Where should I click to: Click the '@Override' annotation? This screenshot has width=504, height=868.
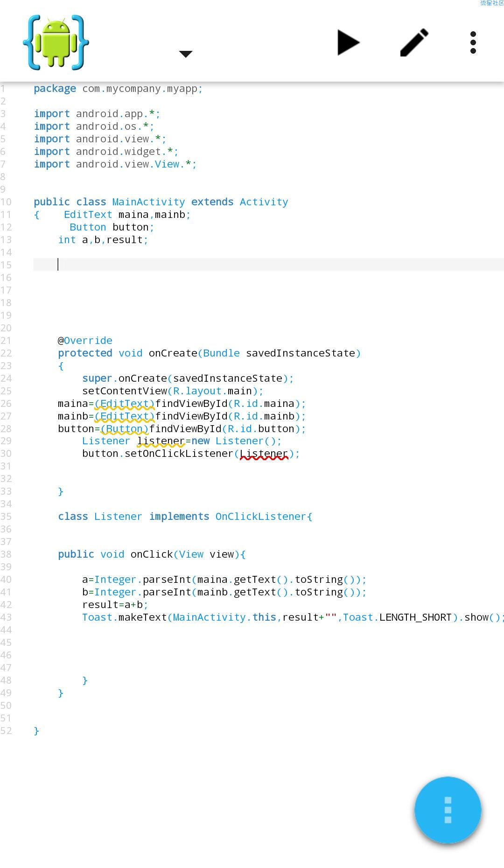point(85,341)
